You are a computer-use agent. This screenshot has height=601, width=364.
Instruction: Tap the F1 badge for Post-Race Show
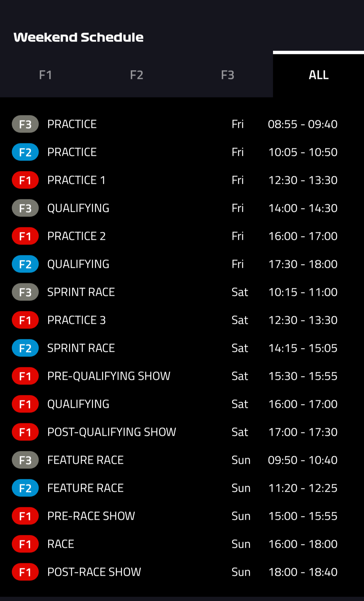25,572
